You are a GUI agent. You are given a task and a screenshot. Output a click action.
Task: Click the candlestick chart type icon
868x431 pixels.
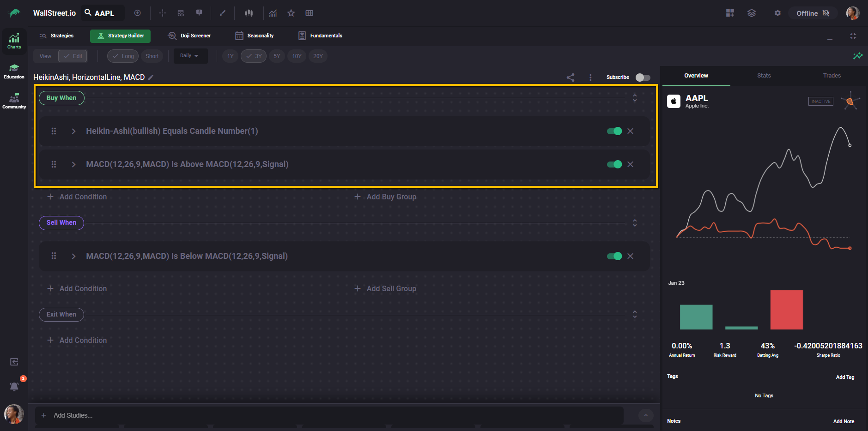click(x=249, y=13)
